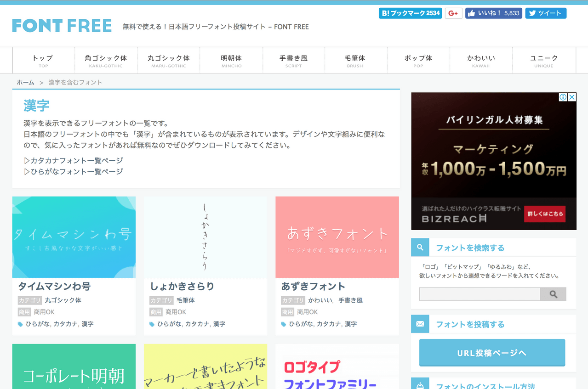Viewport: 588px width, 389px height.
Task: Click the download icon beside フォントのインストール方法
Action: (x=420, y=384)
